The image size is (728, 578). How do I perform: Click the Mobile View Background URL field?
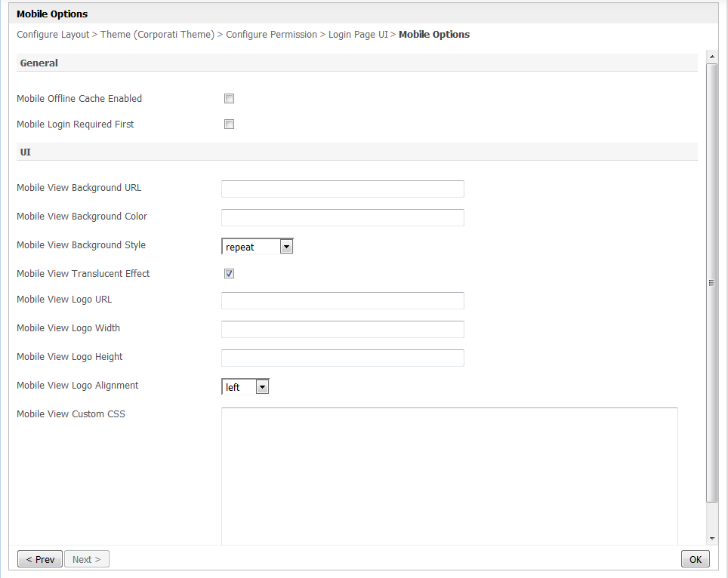point(342,189)
